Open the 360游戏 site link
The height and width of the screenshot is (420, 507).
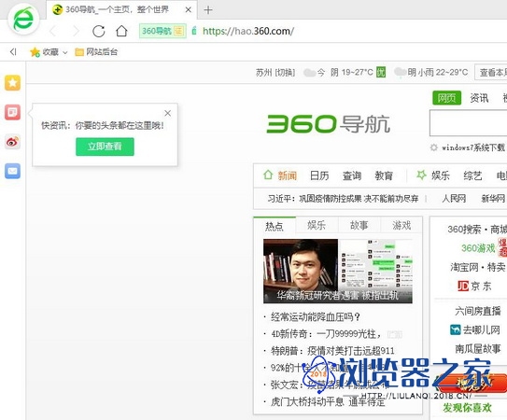pyautogui.click(x=478, y=248)
